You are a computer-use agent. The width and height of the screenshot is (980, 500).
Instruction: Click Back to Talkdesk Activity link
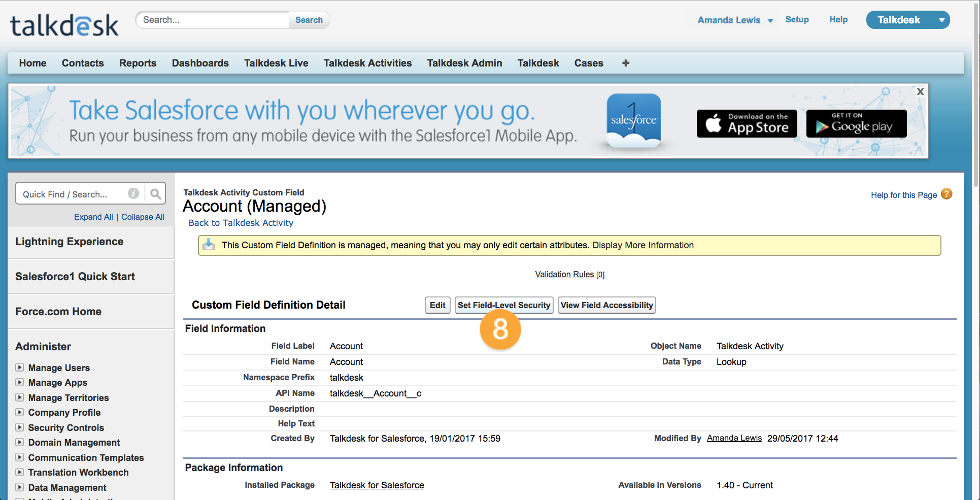241,223
